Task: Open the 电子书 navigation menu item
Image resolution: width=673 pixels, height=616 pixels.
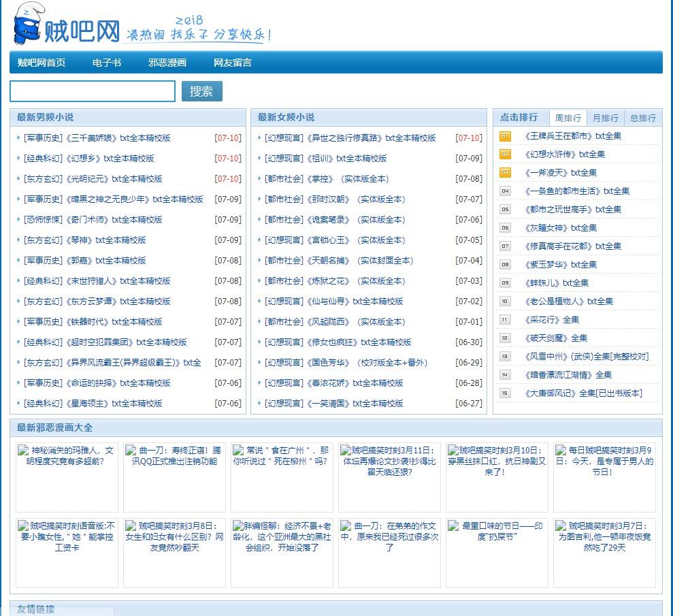Action: tap(107, 63)
